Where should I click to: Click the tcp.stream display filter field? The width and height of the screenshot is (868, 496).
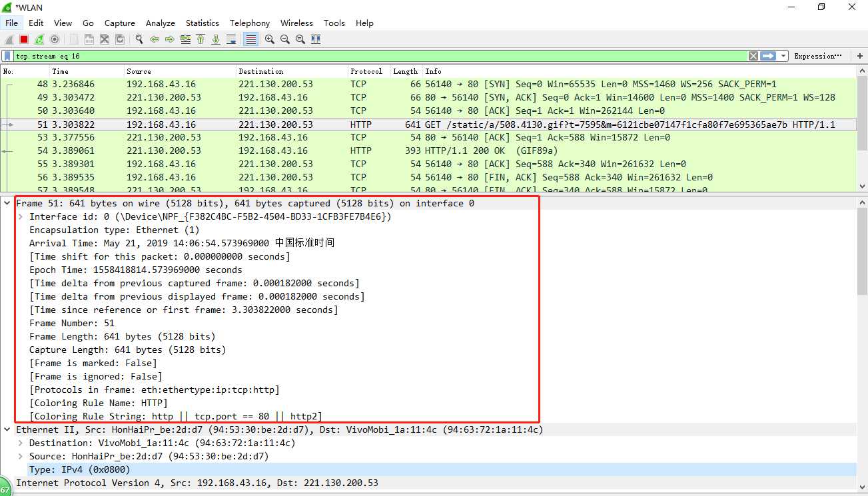380,56
